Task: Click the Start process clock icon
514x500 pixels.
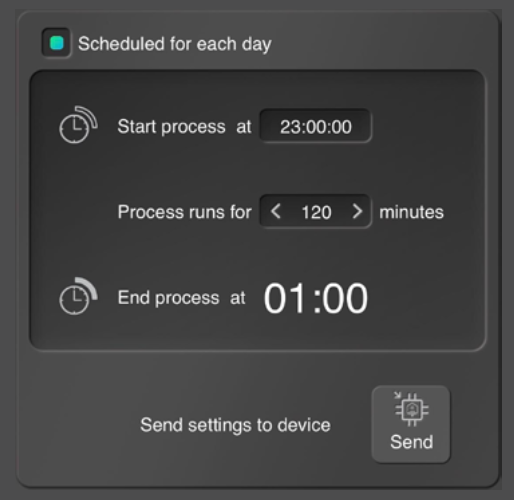Action: 78,125
